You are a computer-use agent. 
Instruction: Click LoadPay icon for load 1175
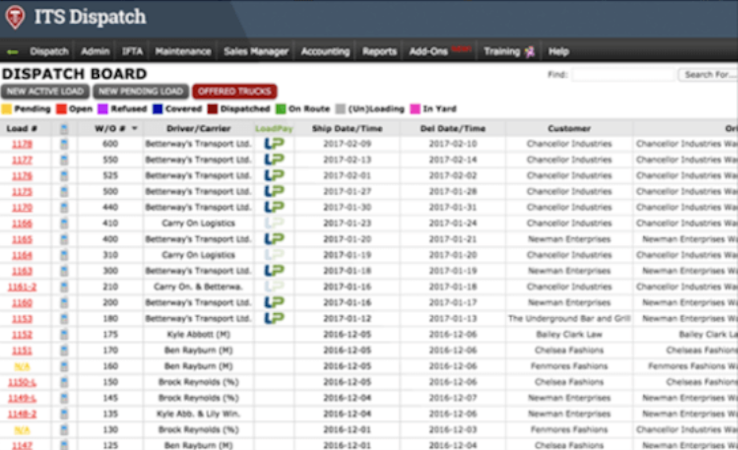274,192
